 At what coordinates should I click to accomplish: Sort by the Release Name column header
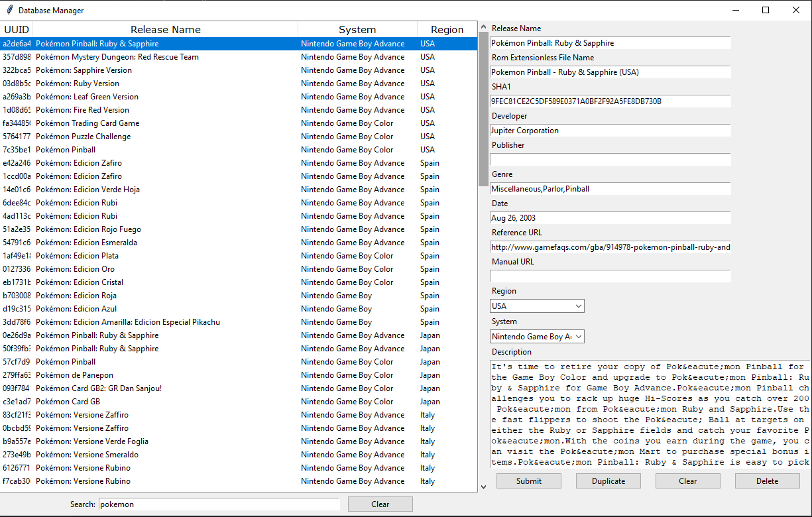[166, 29]
